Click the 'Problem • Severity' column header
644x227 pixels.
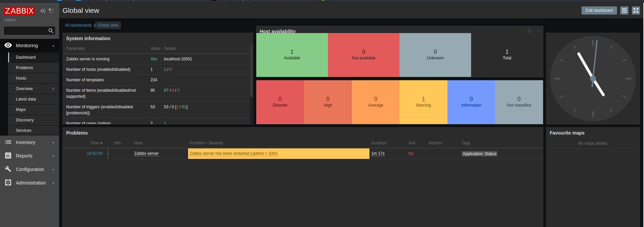206,143
